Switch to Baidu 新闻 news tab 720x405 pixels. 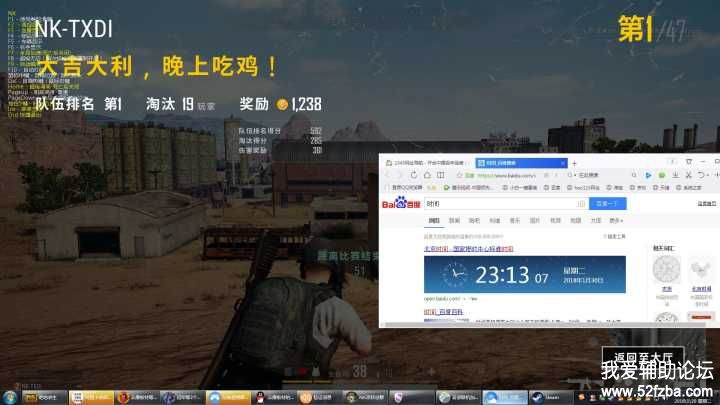point(454,221)
